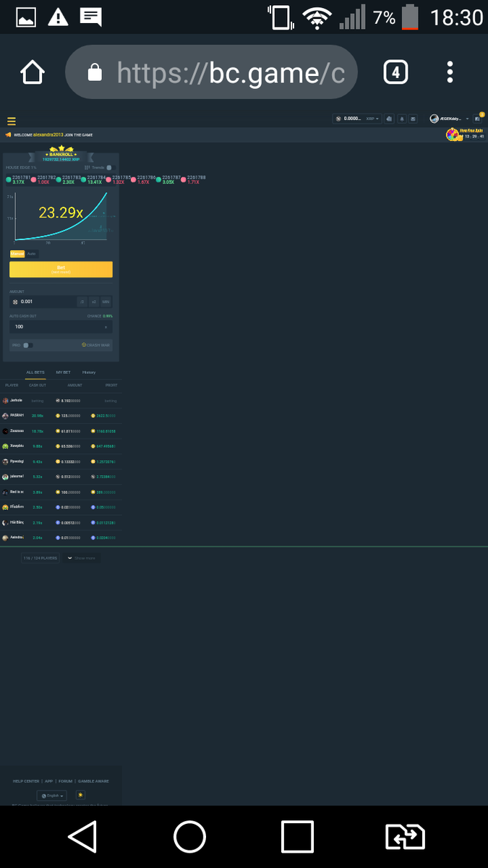Toggle the Trends switch

point(109,167)
